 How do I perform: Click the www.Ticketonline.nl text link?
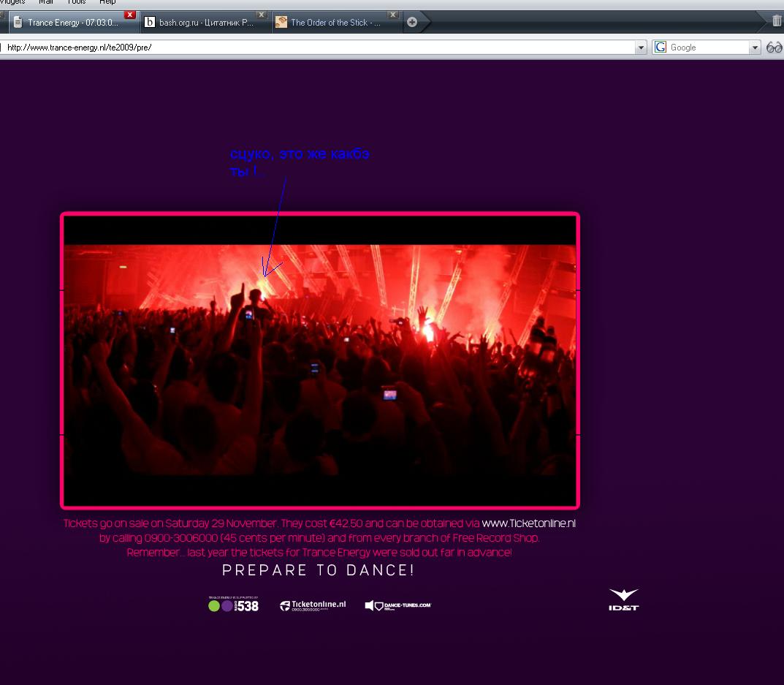528,523
